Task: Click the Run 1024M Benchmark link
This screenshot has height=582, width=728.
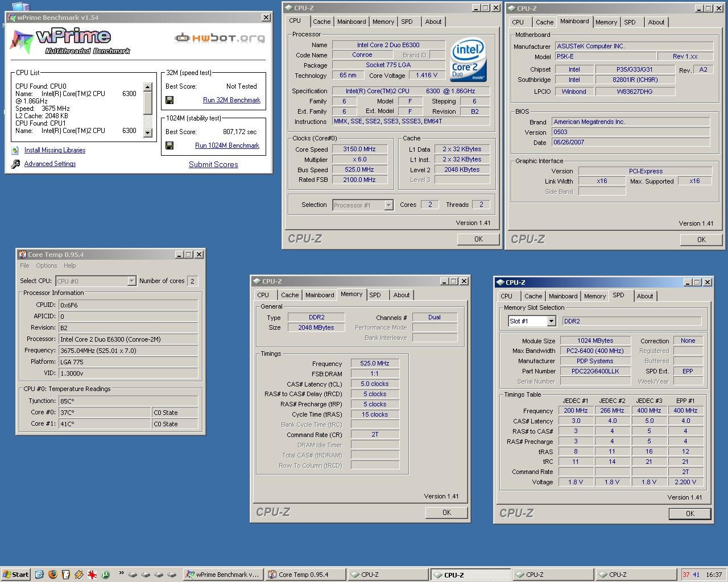Action: [227, 145]
